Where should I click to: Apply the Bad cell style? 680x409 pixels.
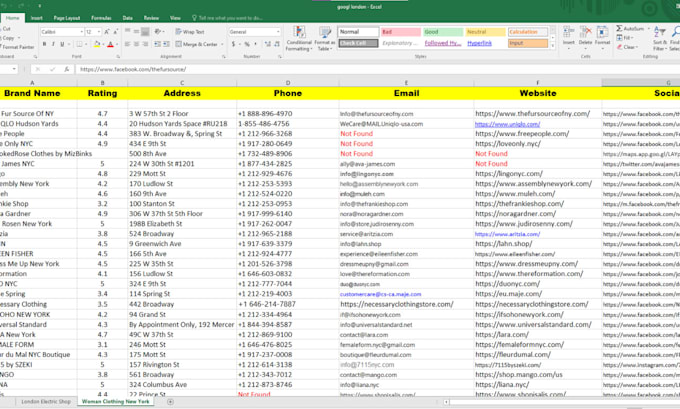pos(401,32)
